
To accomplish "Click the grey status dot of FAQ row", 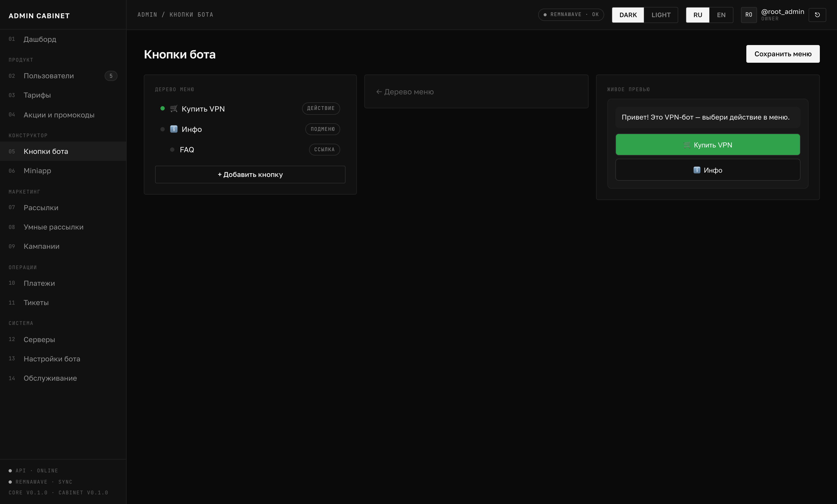I will (x=172, y=149).
